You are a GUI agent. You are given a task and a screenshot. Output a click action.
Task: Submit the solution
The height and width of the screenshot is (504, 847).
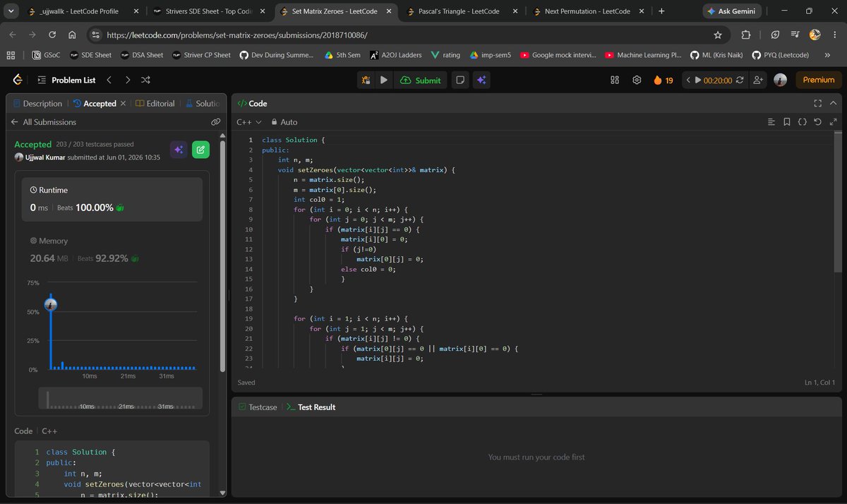click(421, 80)
